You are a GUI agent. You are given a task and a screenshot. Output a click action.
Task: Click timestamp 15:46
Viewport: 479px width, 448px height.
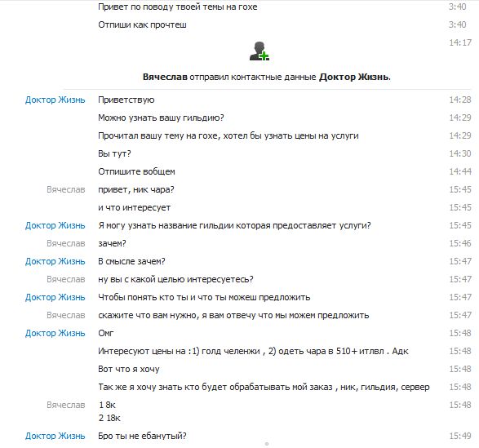460,243
